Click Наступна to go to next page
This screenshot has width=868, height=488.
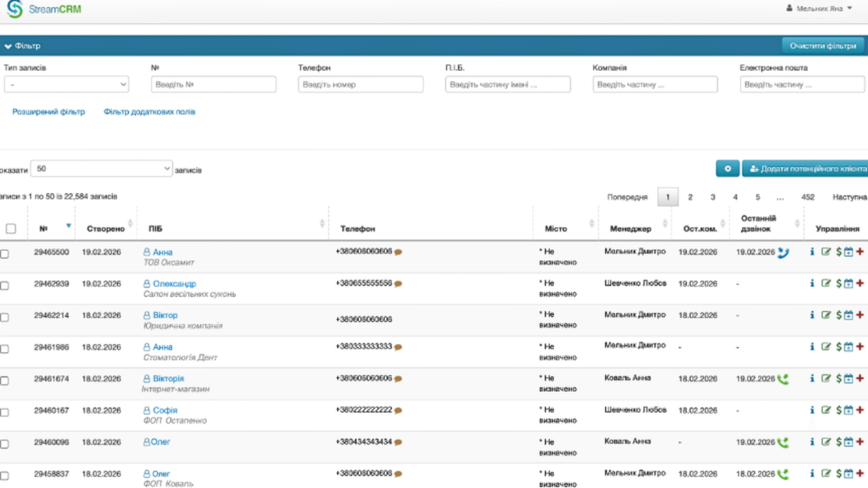pos(849,197)
